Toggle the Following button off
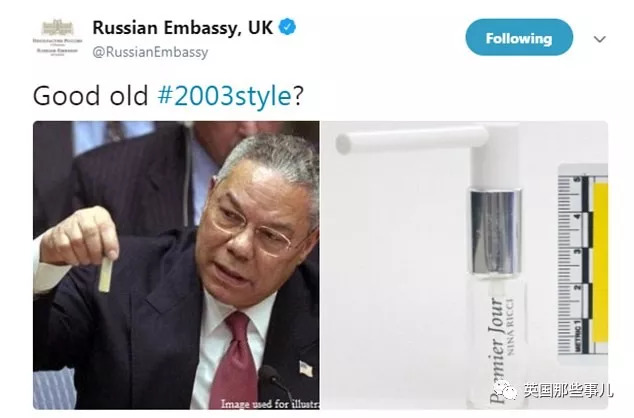The width and height of the screenshot is (634, 418). pyautogui.click(x=519, y=38)
